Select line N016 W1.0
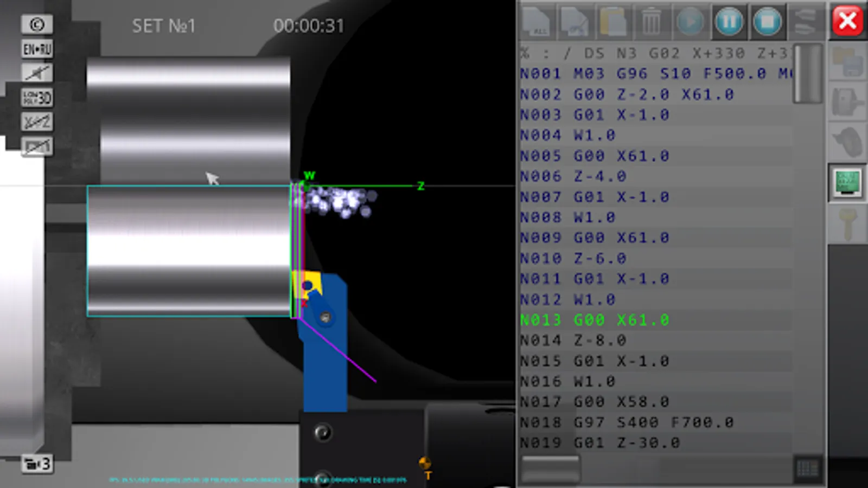The image size is (868, 488). click(655, 382)
